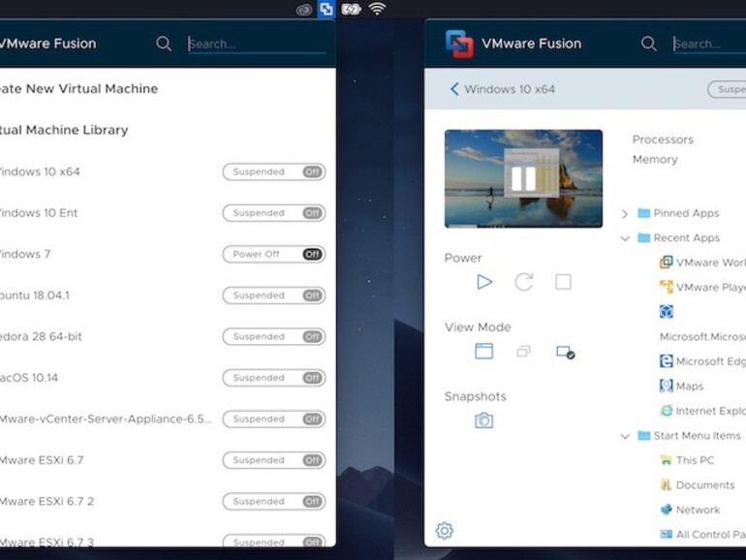746x560 pixels.
Task: Select the Recent Apps folder label
Action: coord(687,238)
